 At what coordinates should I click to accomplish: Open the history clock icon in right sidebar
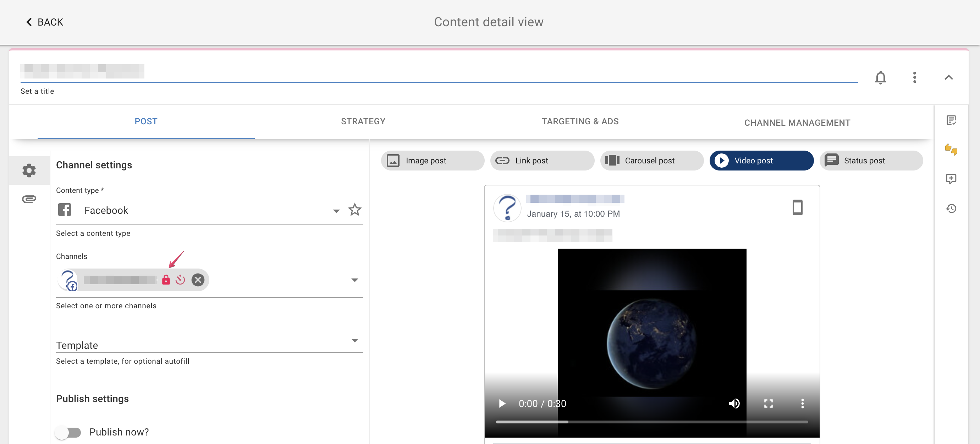pos(951,208)
